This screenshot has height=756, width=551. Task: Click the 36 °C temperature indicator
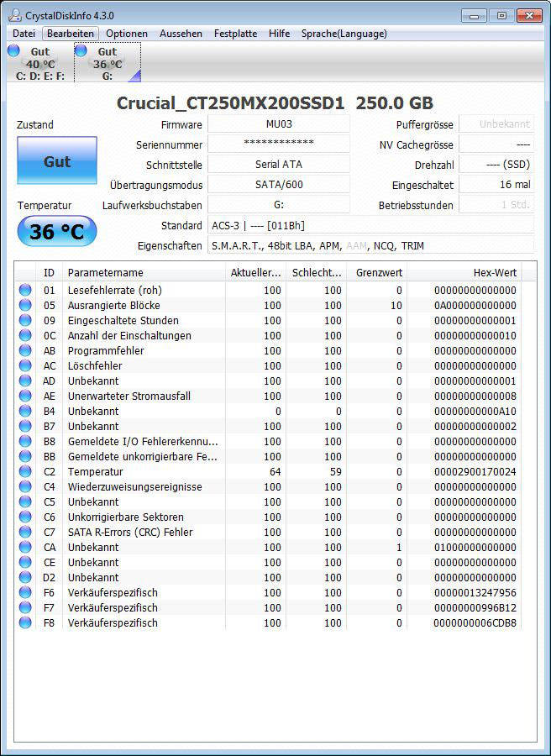coord(57,232)
